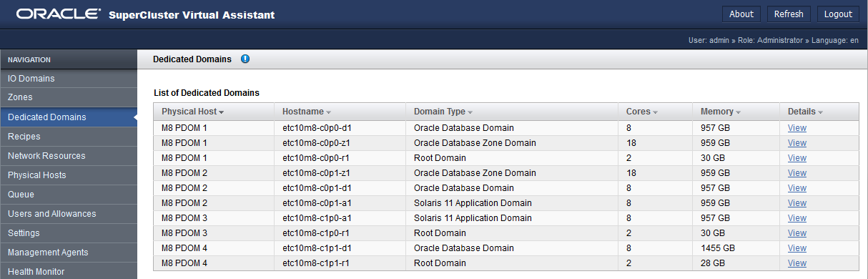Click the 1455 GB memory cell
The width and height of the screenshot is (868, 279).
point(736,248)
